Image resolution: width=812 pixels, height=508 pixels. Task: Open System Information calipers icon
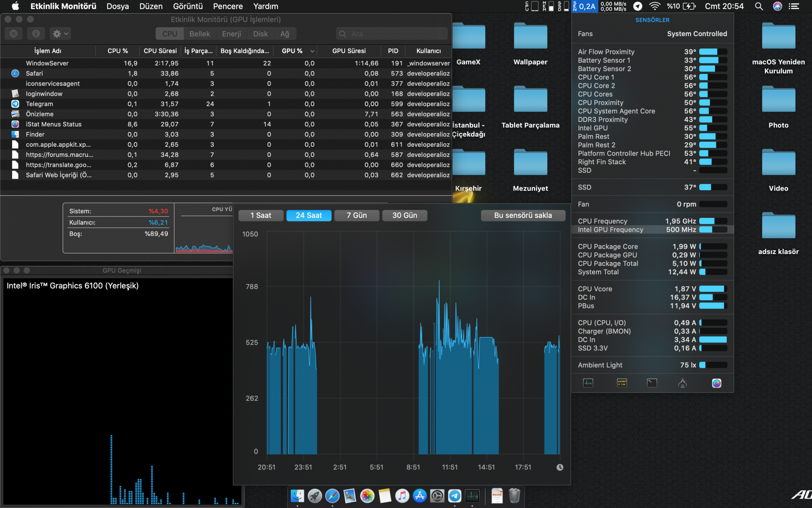point(682,383)
